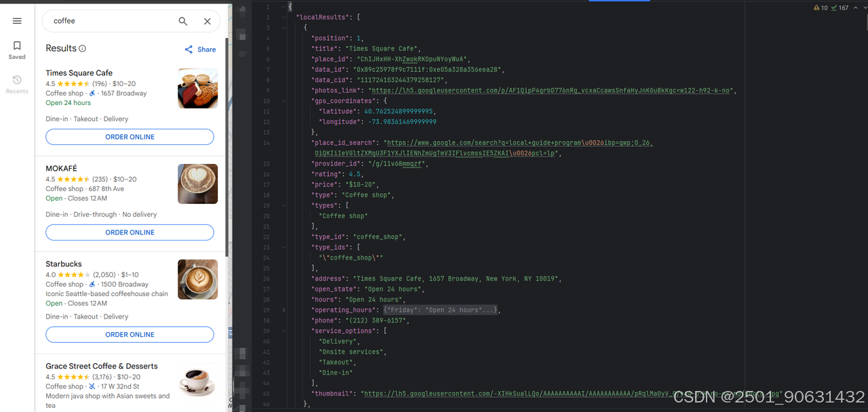Order online from Starbucks

click(130, 335)
